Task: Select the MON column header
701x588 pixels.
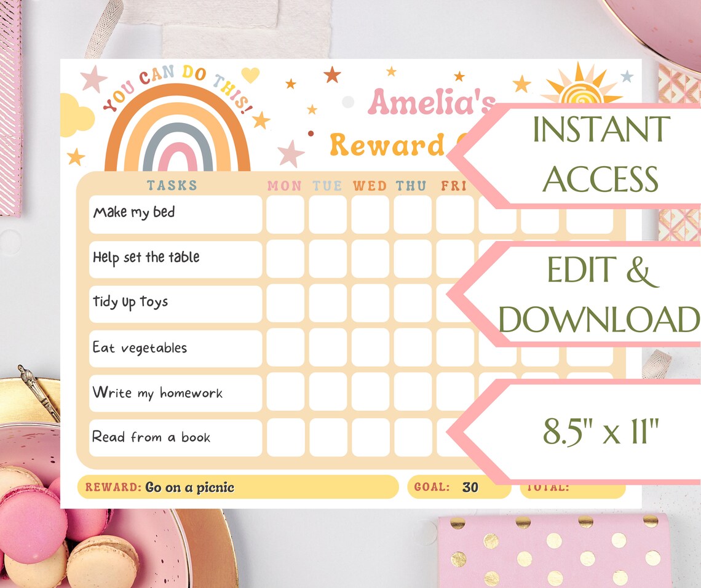Action: (284, 185)
